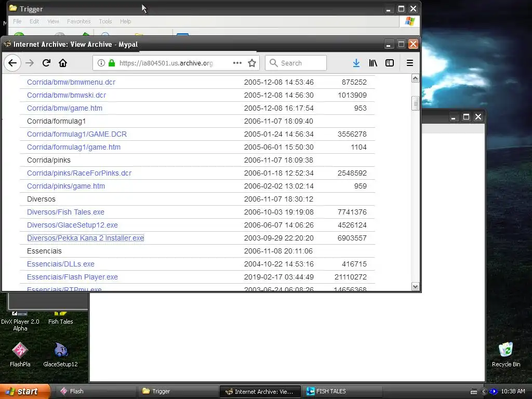This screenshot has width=532, height=399.
Task: Open the browser home page icon
Action: (63, 63)
